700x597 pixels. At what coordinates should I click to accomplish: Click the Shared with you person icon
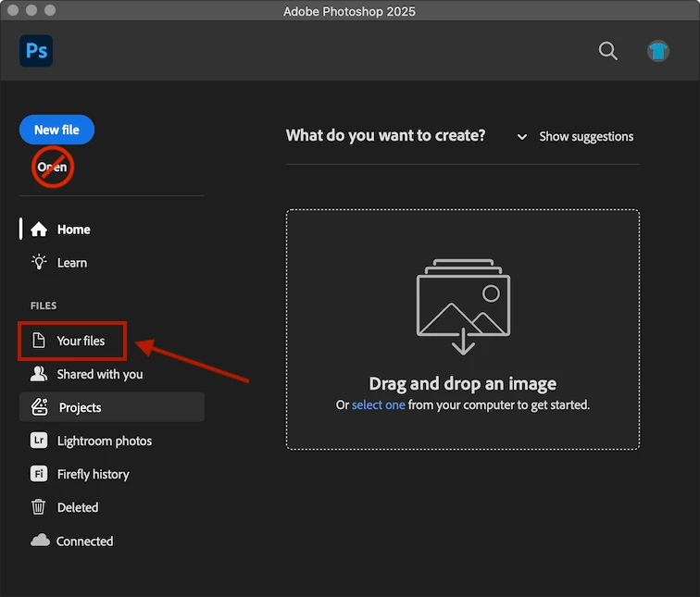coord(39,374)
